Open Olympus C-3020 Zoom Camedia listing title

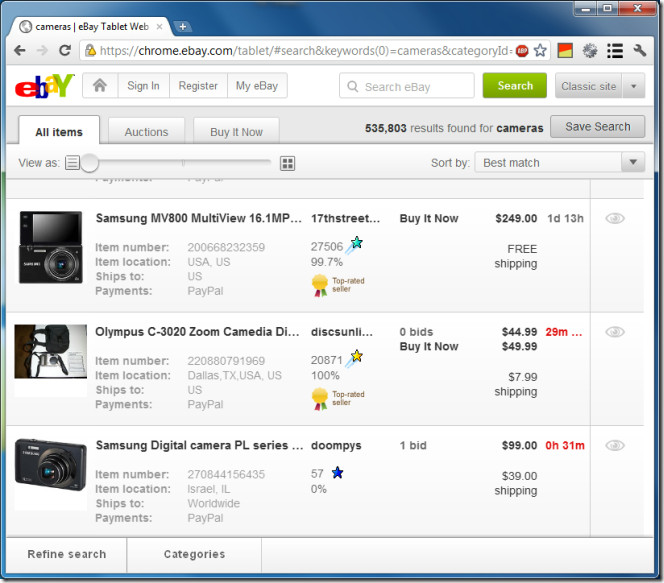pos(197,332)
